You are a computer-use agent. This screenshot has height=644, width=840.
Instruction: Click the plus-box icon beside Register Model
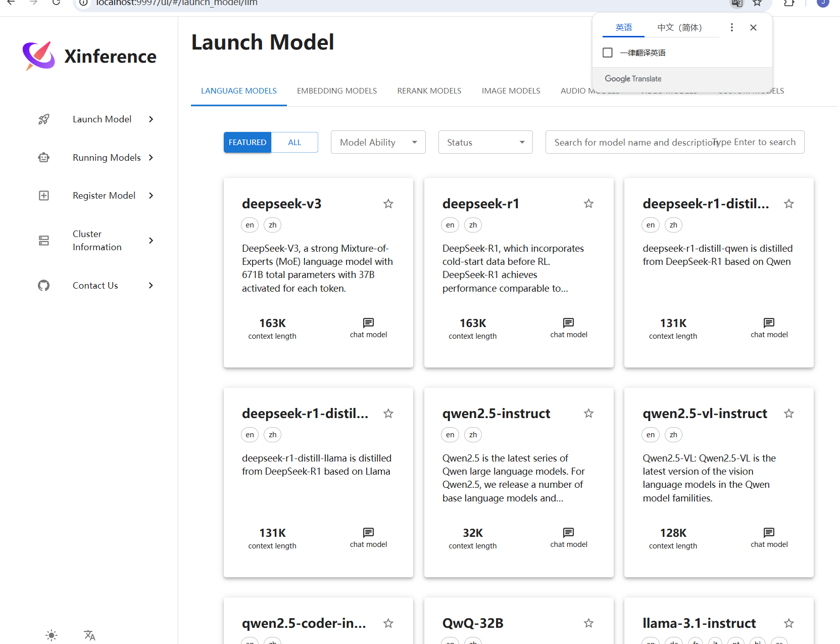coord(44,196)
